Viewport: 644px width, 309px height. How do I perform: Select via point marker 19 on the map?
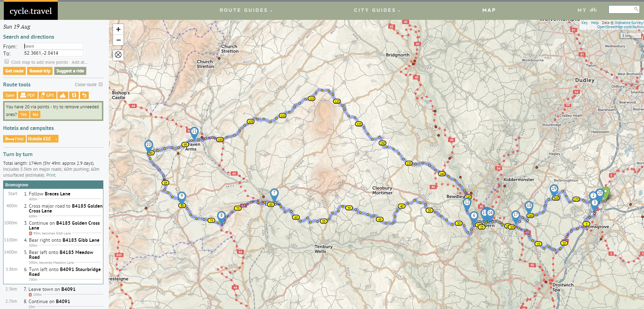click(x=554, y=191)
